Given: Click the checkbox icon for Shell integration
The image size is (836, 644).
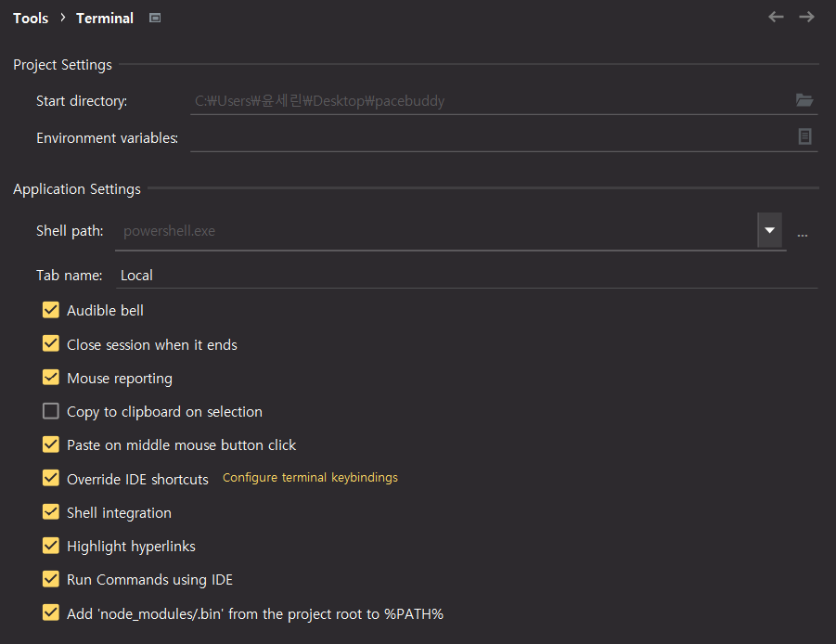Looking at the screenshot, I should tap(51, 511).
